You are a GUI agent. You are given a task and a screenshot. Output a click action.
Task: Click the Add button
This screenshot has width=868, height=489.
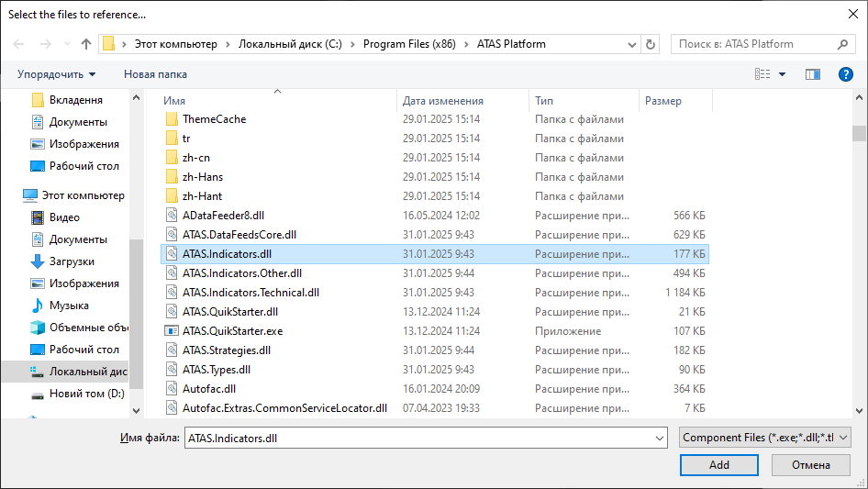(719, 465)
